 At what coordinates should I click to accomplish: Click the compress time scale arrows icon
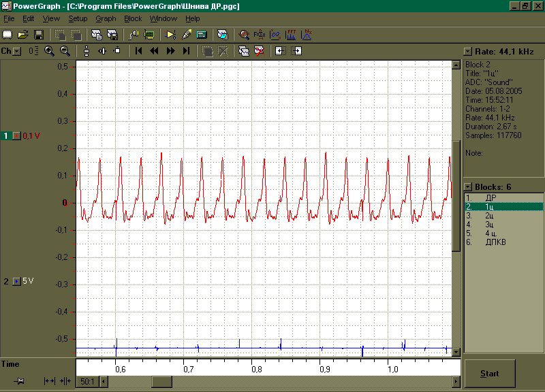pyautogui.click(x=65, y=381)
